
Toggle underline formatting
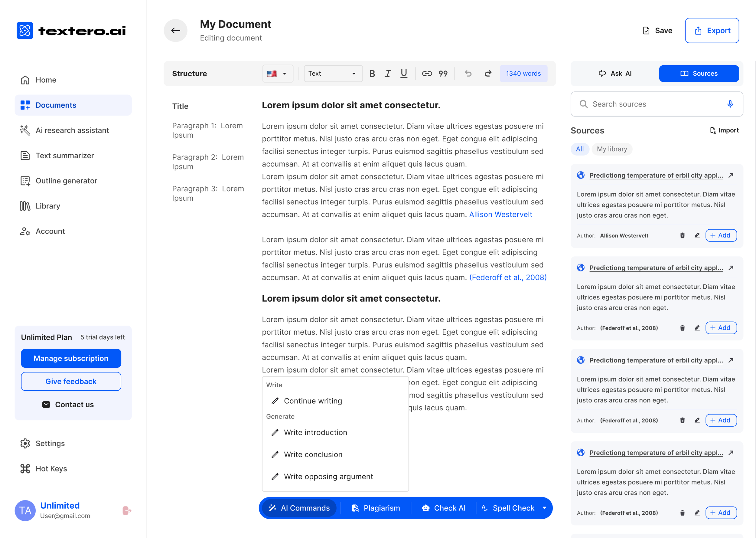click(403, 74)
